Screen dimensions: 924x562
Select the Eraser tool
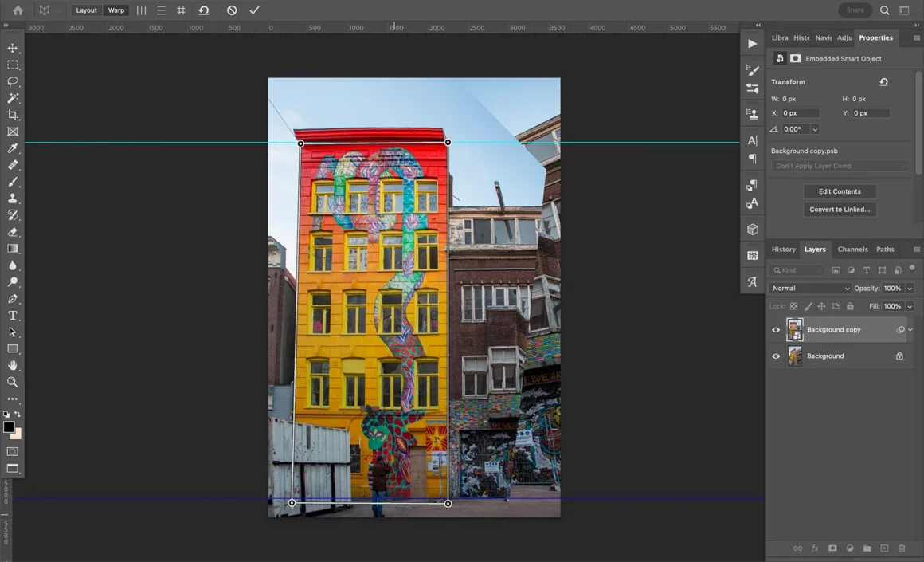pos(13,232)
